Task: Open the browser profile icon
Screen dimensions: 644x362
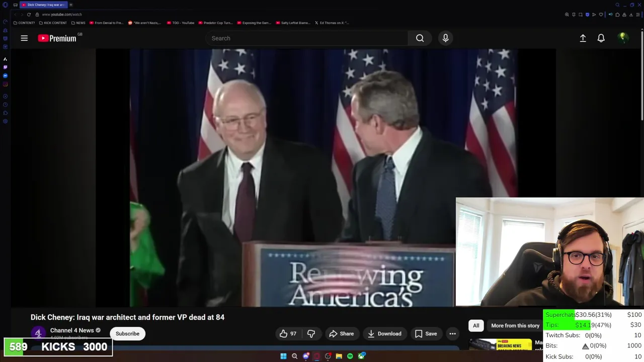Action: click(x=624, y=15)
